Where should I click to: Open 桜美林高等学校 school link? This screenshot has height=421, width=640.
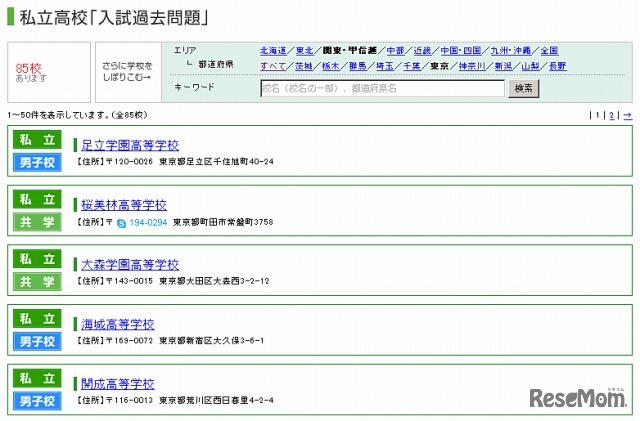click(x=124, y=205)
